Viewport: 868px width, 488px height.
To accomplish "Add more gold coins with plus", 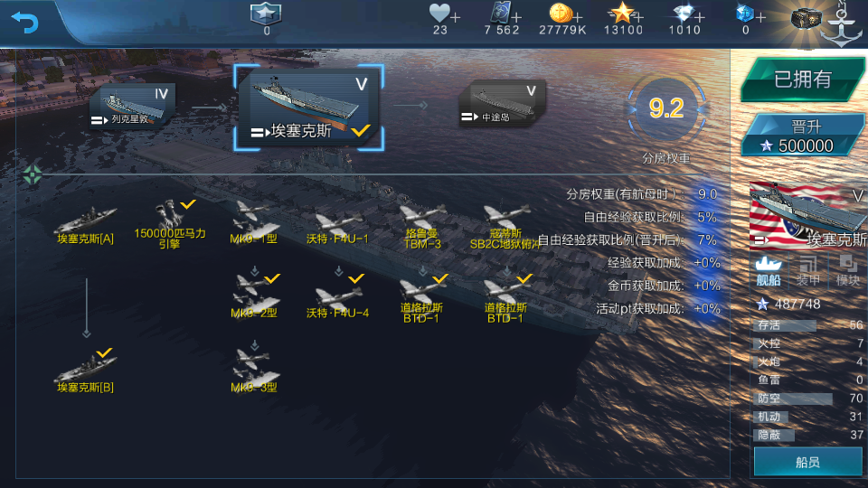I will click(578, 18).
